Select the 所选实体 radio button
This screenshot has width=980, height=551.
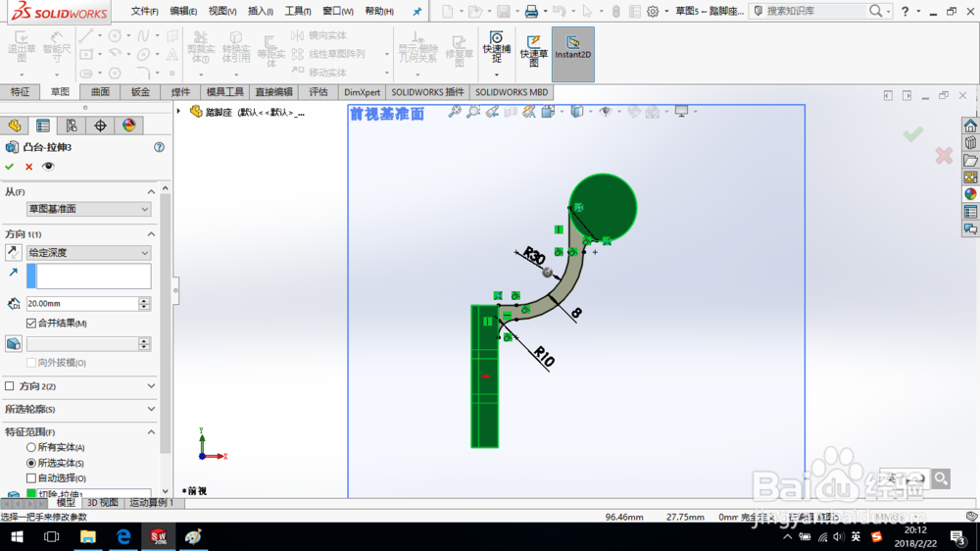(x=30, y=463)
